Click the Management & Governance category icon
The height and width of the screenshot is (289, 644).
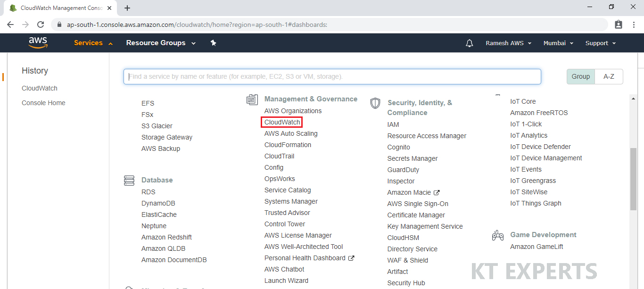pyautogui.click(x=252, y=99)
